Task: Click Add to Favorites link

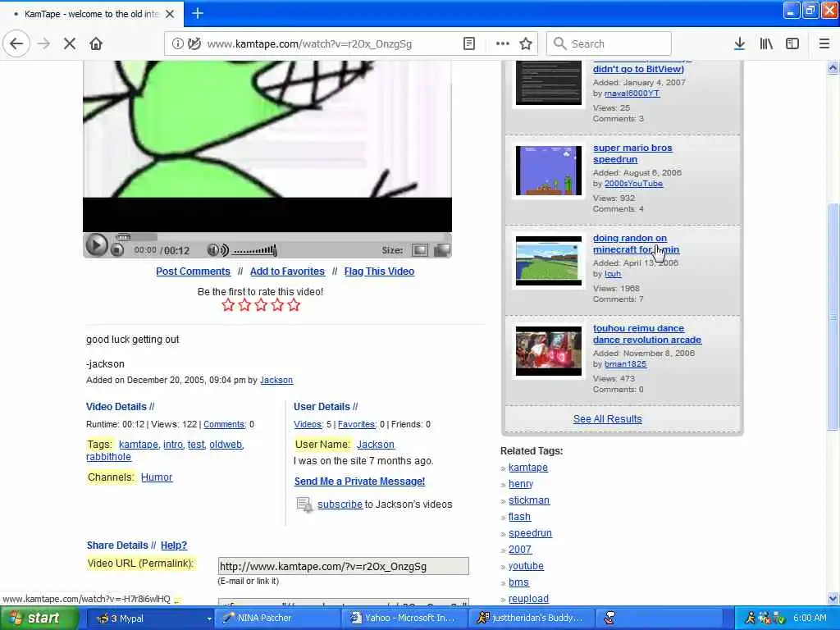Action: 287,272
